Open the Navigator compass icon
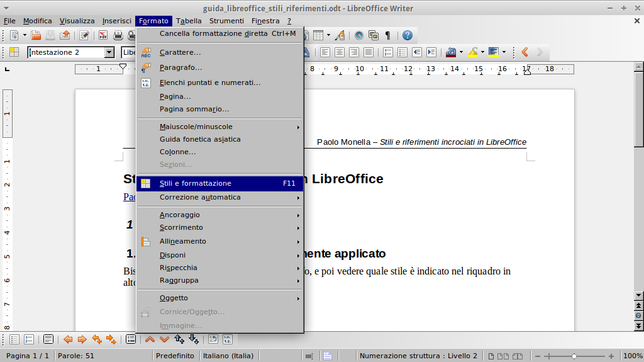This screenshot has height=362, width=644. [359, 35]
